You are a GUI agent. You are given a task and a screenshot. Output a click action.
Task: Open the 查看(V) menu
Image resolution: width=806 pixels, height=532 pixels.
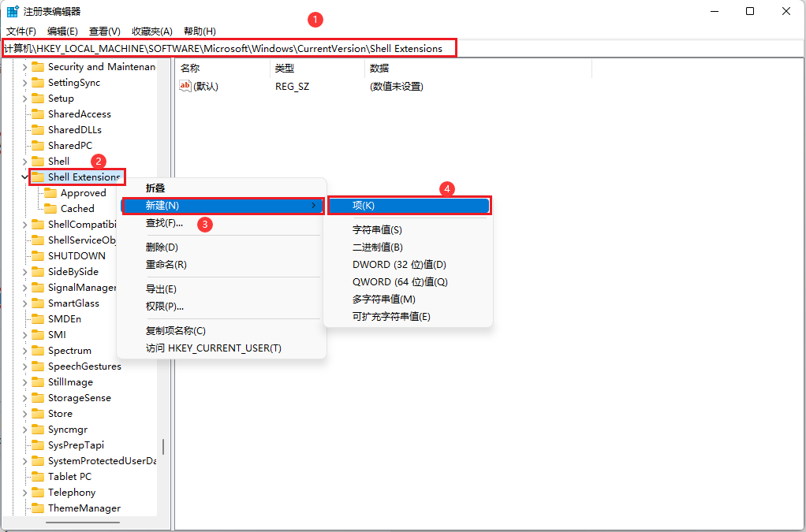105,31
